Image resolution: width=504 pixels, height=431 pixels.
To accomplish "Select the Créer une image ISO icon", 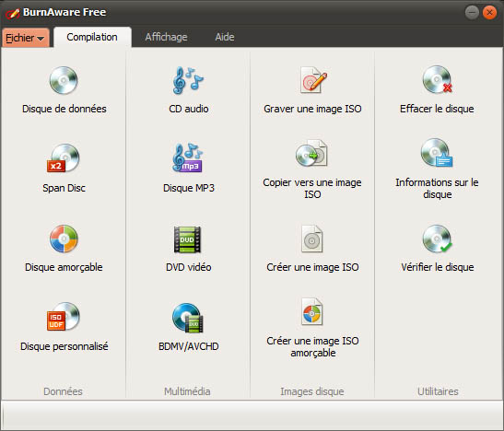I will click(311, 239).
